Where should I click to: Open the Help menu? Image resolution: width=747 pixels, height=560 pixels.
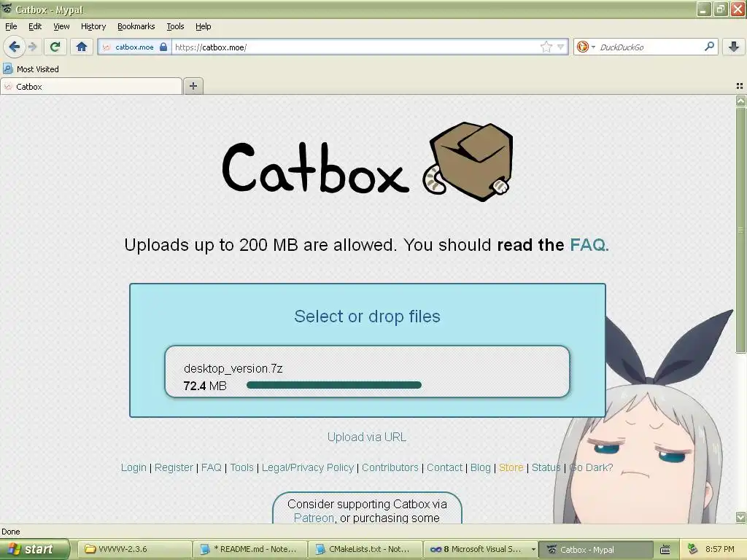pos(204,26)
